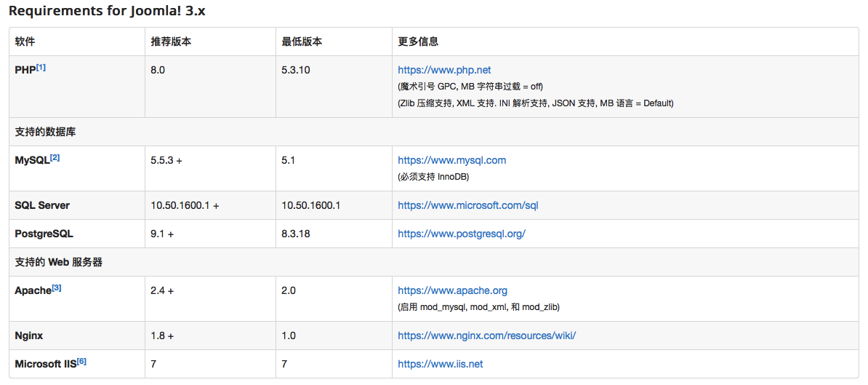The image size is (868, 385).
Task: Visit the iis.net link
Action: [x=441, y=364]
